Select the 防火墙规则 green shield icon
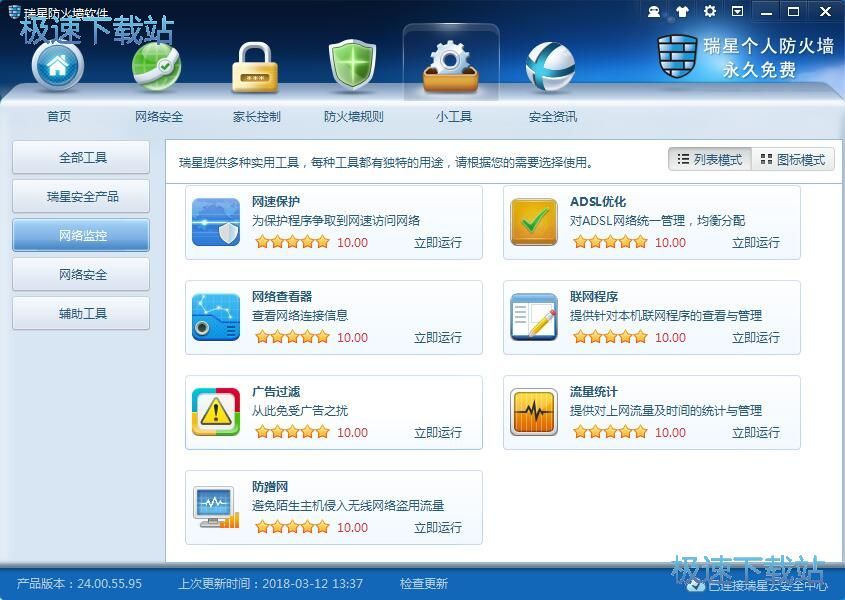 pyautogui.click(x=352, y=65)
